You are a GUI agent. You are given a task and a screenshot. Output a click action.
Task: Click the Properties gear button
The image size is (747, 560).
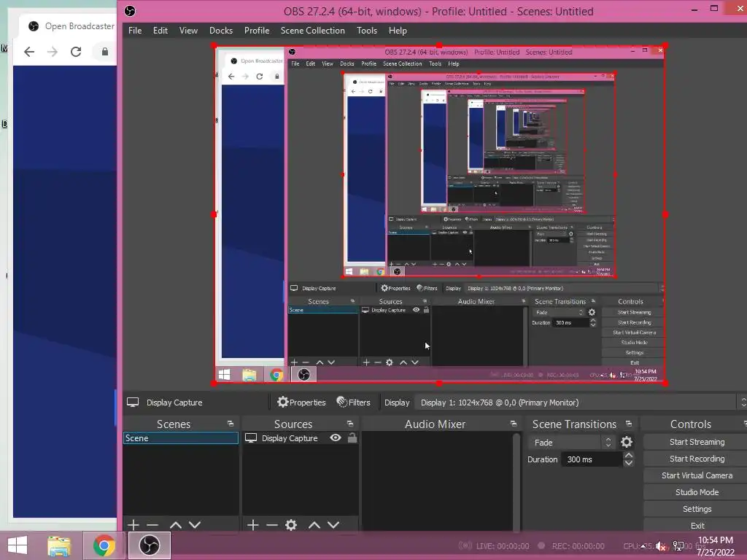pyautogui.click(x=301, y=402)
